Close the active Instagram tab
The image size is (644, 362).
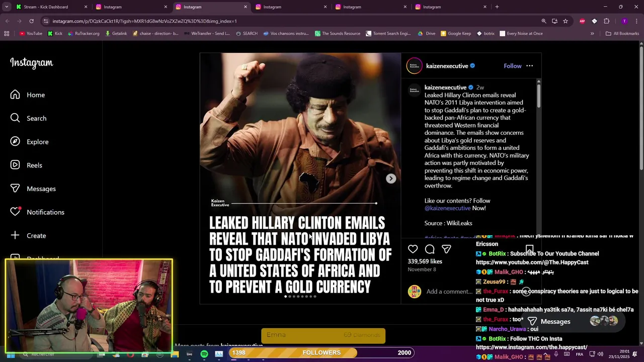coord(246,7)
